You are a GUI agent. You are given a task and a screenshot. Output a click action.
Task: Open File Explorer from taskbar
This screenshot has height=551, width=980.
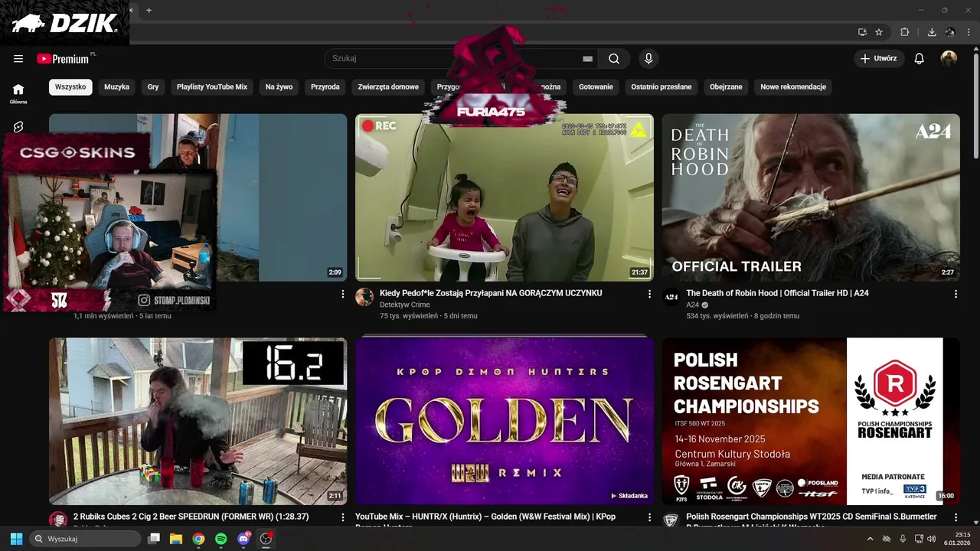tap(175, 539)
